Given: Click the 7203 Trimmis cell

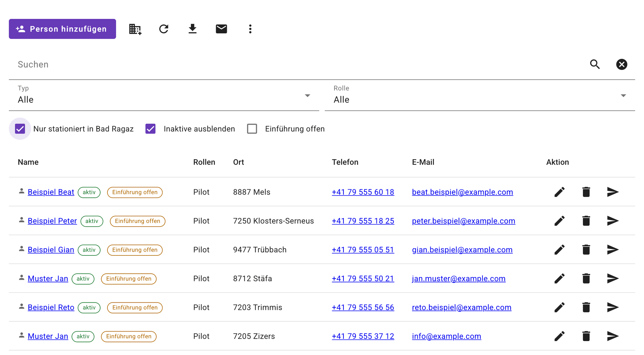Looking at the screenshot, I should click(258, 307).
